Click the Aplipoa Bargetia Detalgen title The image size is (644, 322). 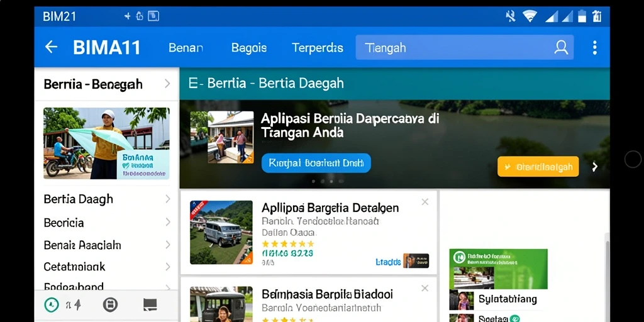click(330, 208)
